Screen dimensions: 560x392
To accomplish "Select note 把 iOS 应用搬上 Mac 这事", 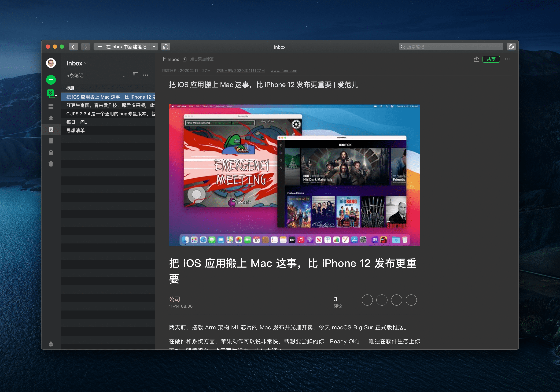I will tap(108, 97).
